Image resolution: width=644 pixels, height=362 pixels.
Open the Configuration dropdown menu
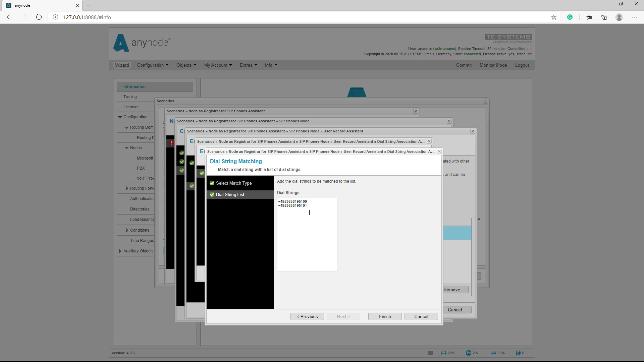pos(153,65)
